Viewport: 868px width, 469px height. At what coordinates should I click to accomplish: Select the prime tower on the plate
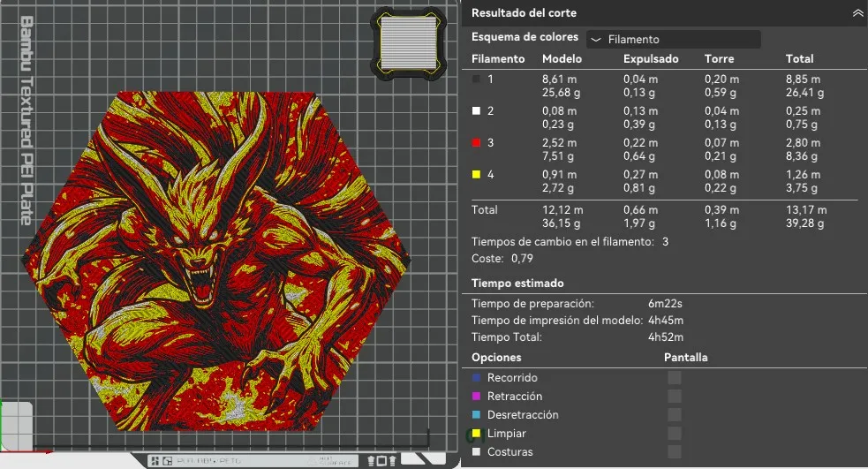409,42
